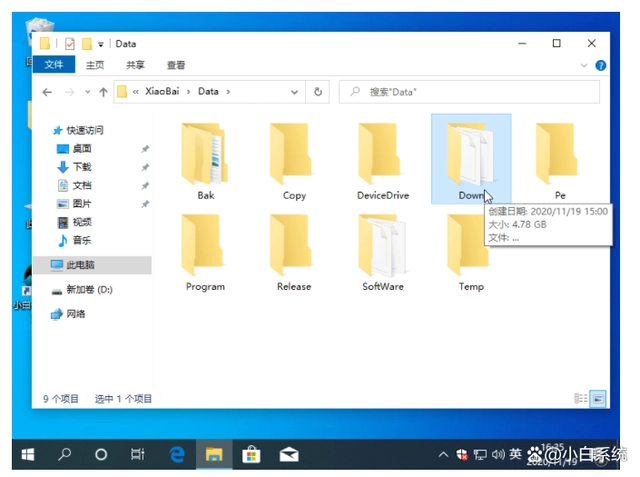The width and height of the screenshot is (640, 477).
Task: Open the 共享 ribbon tab
Action: [135, 65]
